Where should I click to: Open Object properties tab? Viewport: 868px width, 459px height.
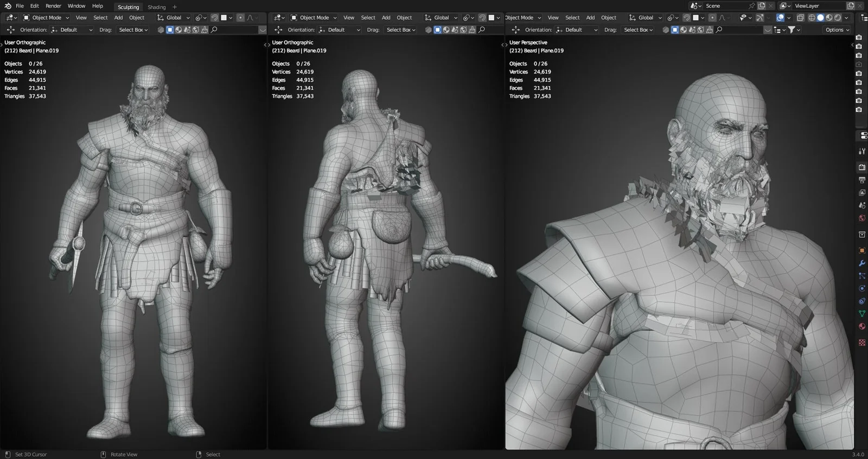862,250
